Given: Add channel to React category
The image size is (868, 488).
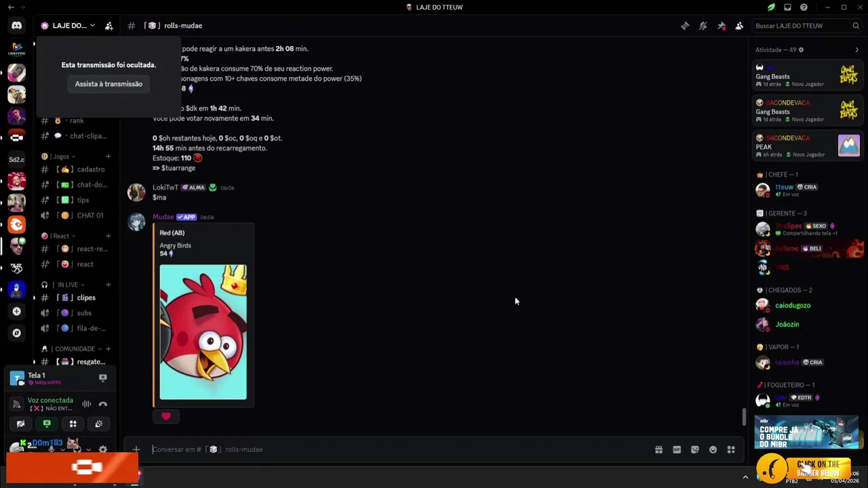Looking at the screenshot, I should [108, 236].
